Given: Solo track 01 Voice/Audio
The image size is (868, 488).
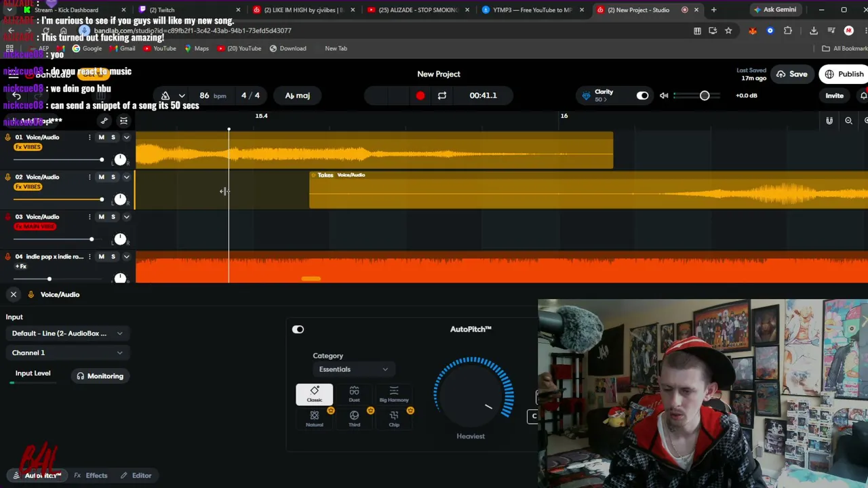Looking at the screenshot, I should coord(113,137).
